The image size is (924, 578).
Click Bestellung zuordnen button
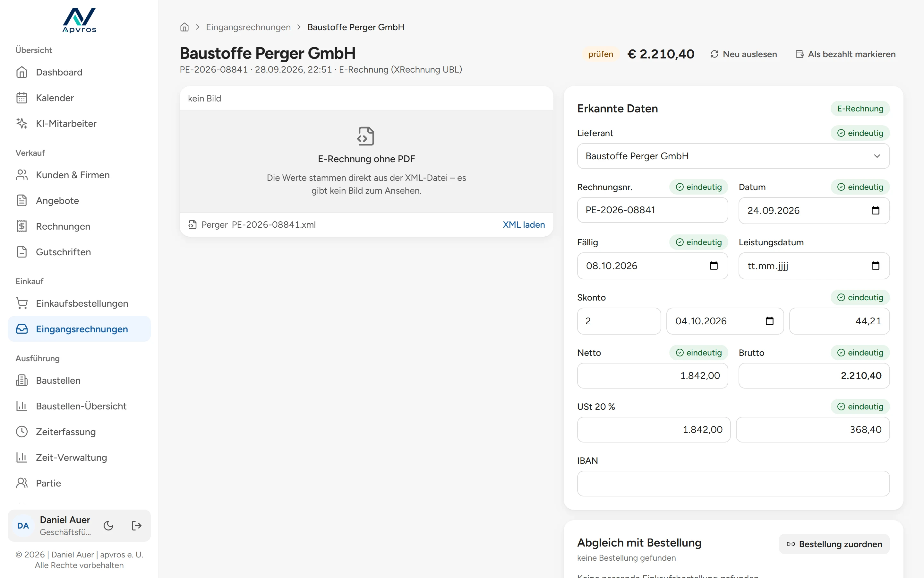[834, 544]
